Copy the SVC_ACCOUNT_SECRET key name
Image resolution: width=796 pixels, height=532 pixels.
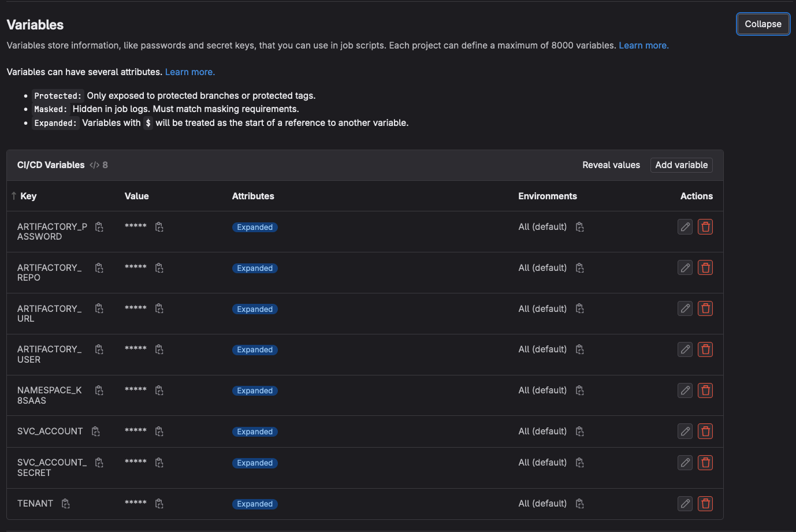tap(99, 463)
